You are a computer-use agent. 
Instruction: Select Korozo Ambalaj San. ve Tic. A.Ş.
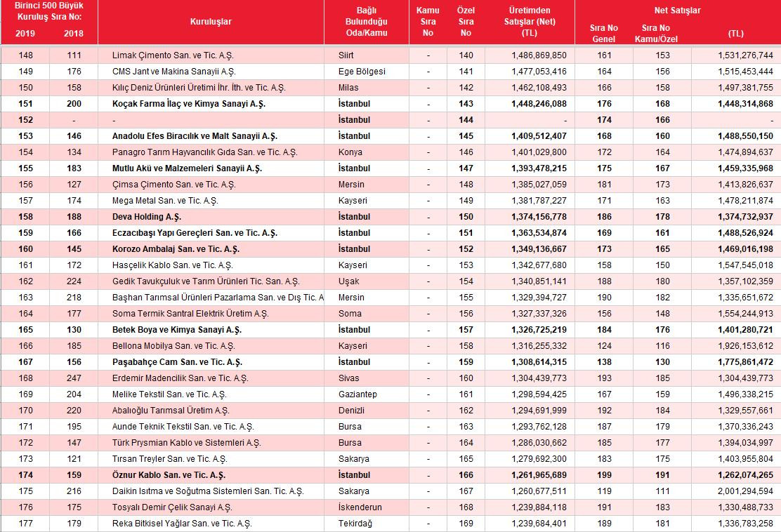(x=176, y=249)
